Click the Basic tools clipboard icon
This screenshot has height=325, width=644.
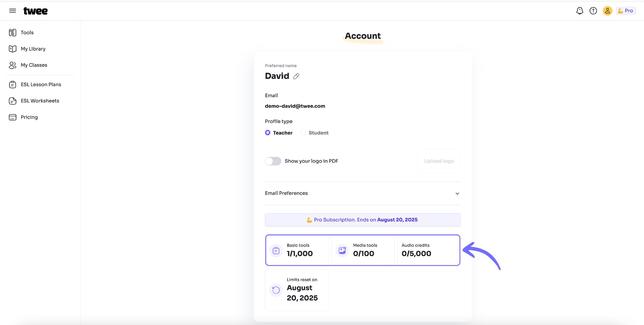point(276,250)
